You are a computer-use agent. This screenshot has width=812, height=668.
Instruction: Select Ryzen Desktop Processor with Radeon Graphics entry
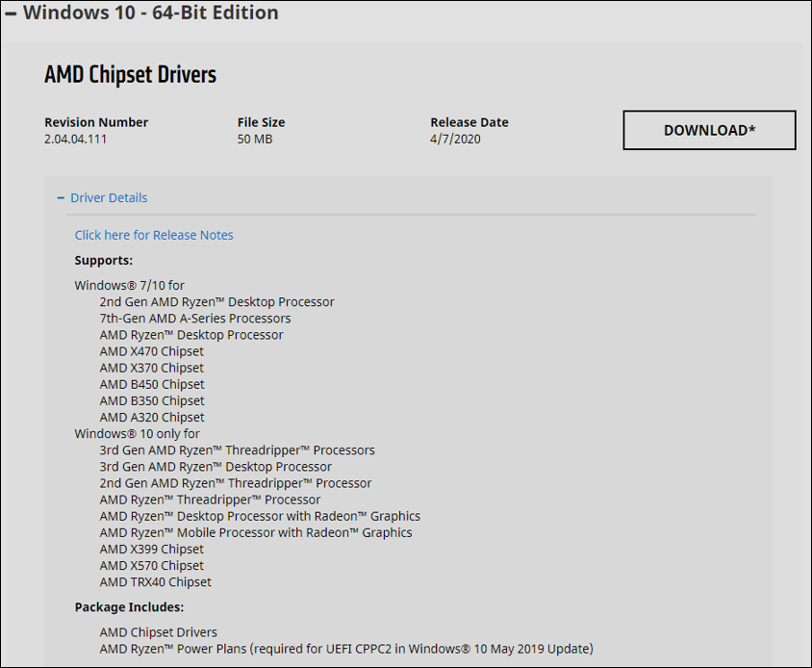260,516
